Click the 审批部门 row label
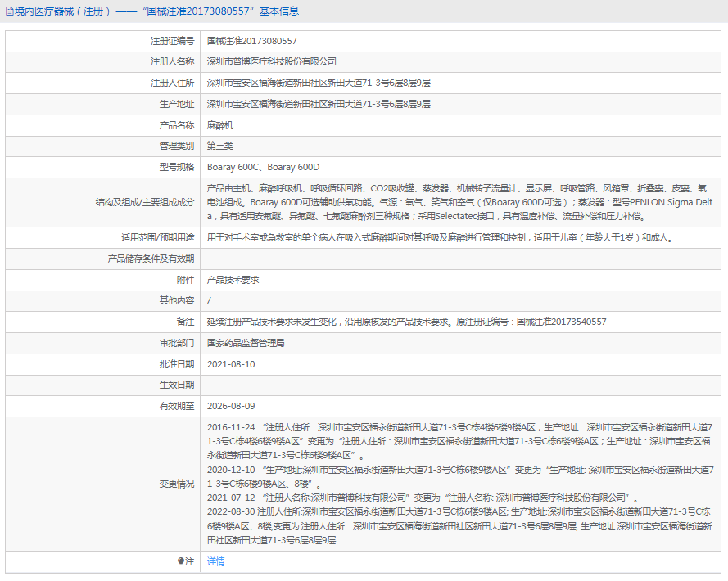 177,343
